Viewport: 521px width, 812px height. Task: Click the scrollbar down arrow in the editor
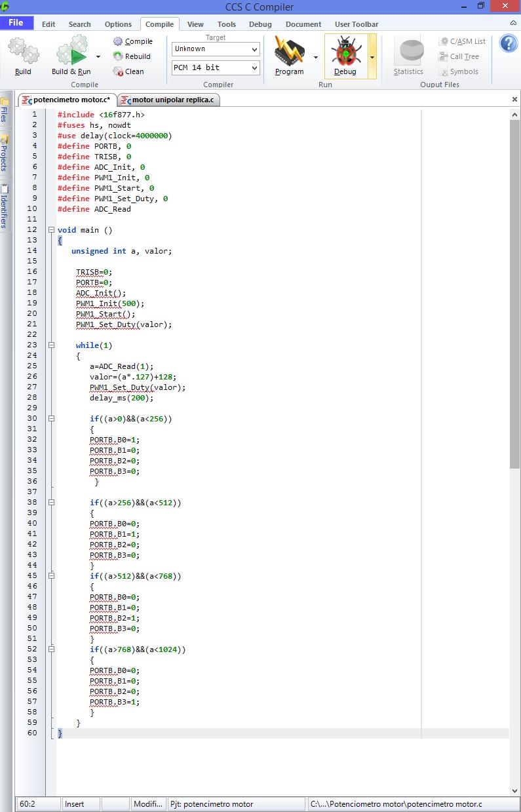tap(514, 791)
